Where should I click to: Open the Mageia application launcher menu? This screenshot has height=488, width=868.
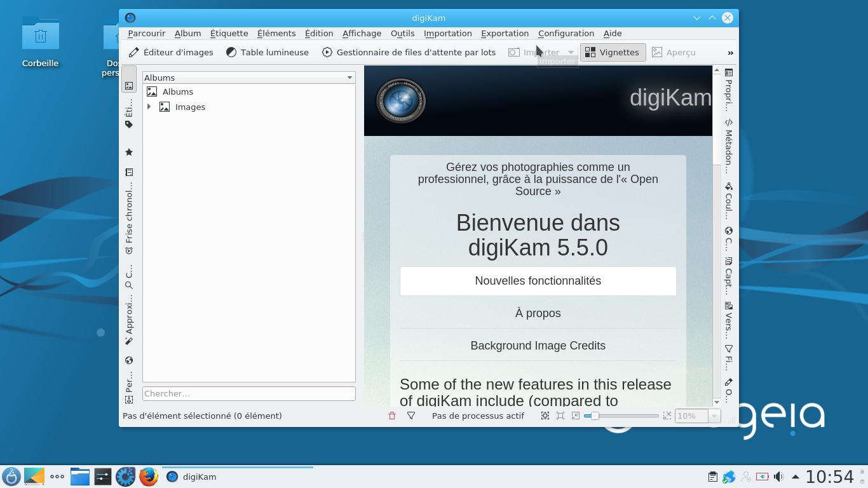(11, 477)
